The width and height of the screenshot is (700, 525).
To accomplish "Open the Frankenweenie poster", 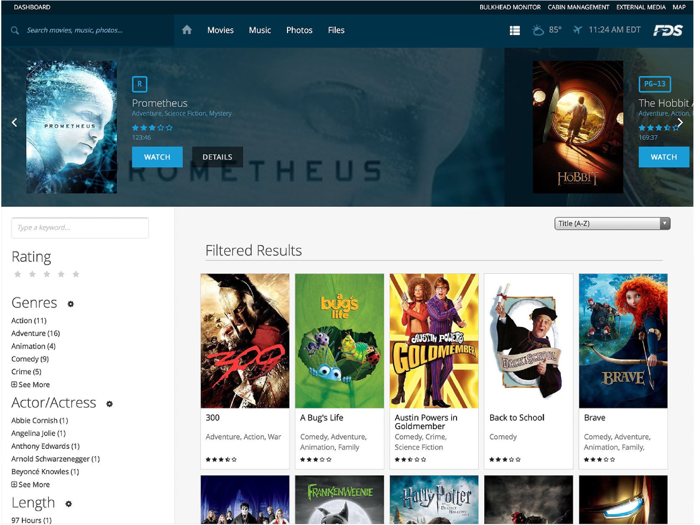I will tap(340, 500).
